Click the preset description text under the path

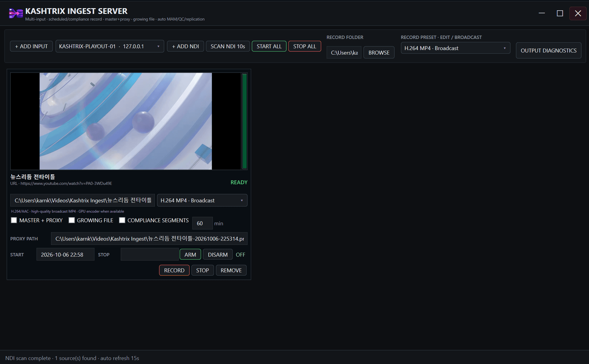67,211
